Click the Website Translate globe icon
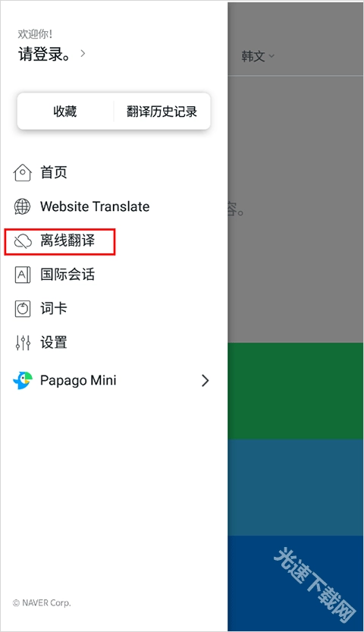The image size is (364, 632). pyautogui.click(x=23, y=206)
